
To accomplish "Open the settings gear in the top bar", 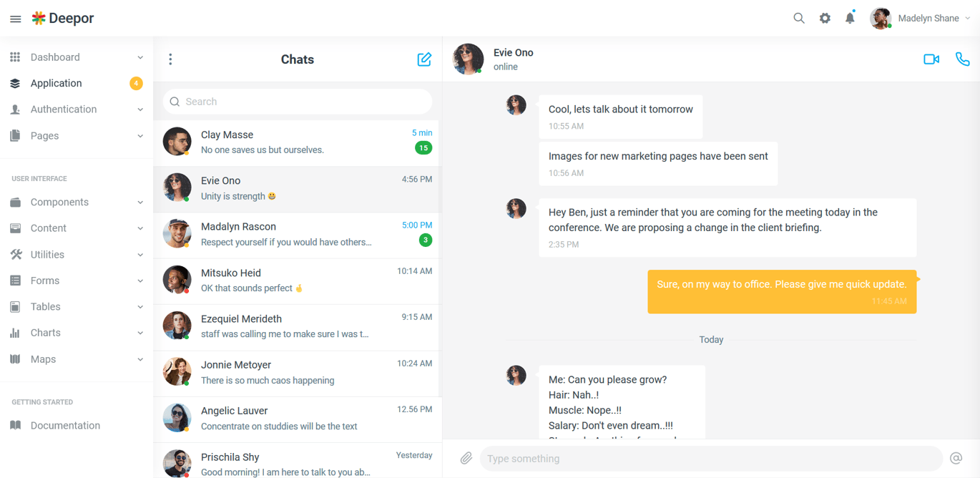I will [x=825, y=18].
